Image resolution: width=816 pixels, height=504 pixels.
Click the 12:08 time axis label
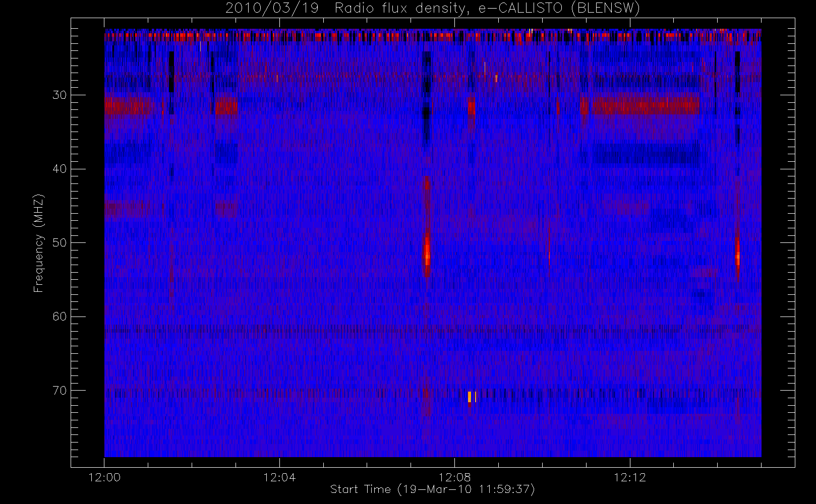[454, 477]
